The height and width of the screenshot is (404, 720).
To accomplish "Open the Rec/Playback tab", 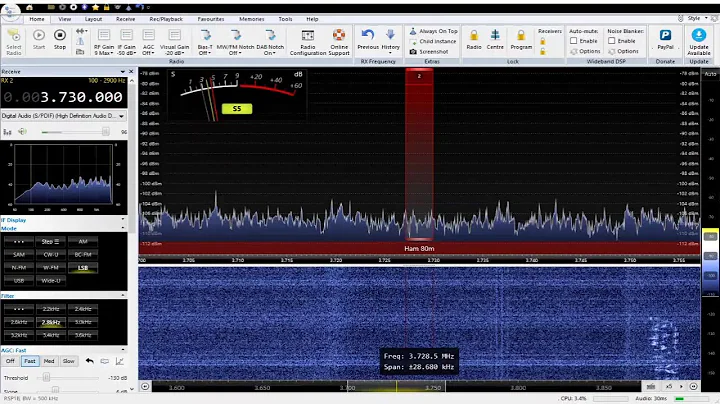I will (x=166, y=19).
